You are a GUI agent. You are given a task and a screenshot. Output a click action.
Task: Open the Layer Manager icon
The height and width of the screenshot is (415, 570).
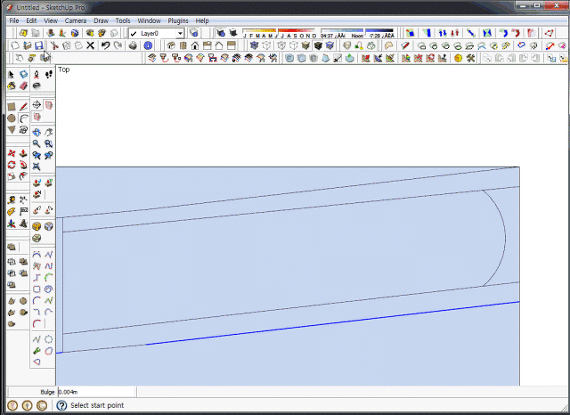pos(194,33)
